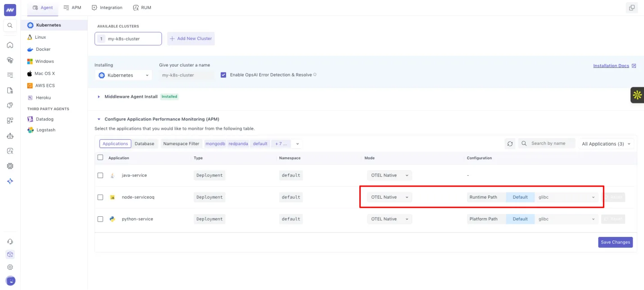Select the Applications filter tab
The width and height of the screenshot is (644, 290).
(x=115, y=144)
